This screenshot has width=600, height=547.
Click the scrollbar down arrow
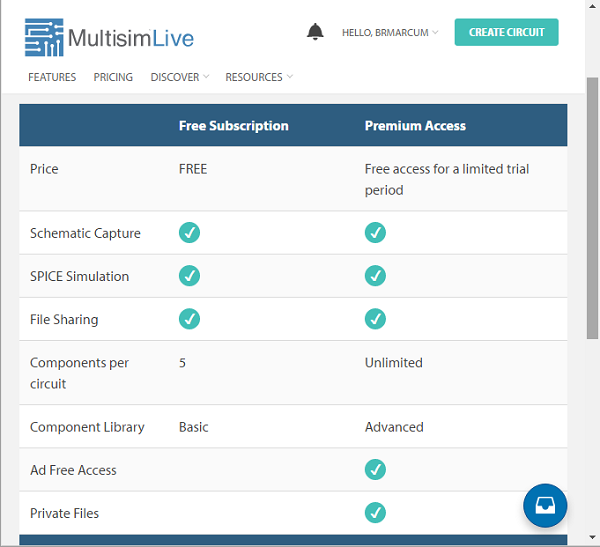point(592,537)
